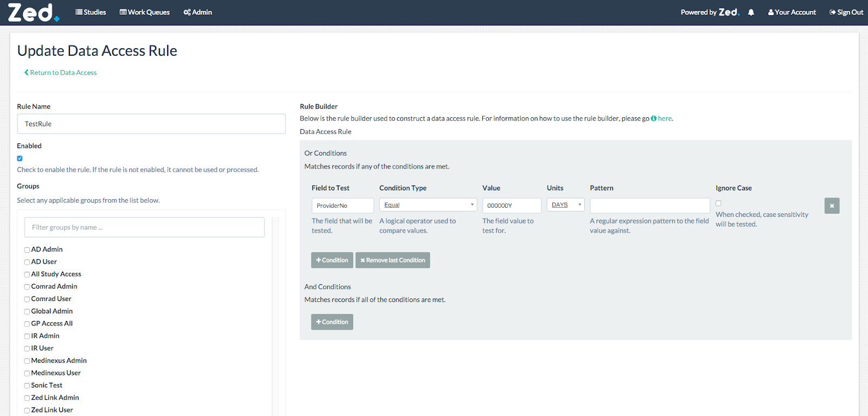The image size is (868, 416).
Task: Open the rule builder help 'here' link
Action: point(665,118)
